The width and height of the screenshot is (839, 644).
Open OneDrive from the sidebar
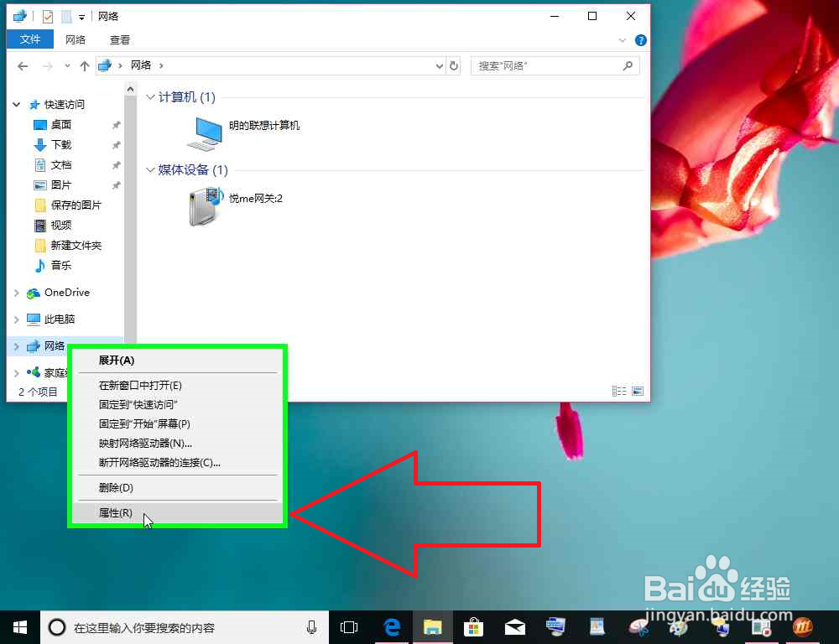(67, 293)
